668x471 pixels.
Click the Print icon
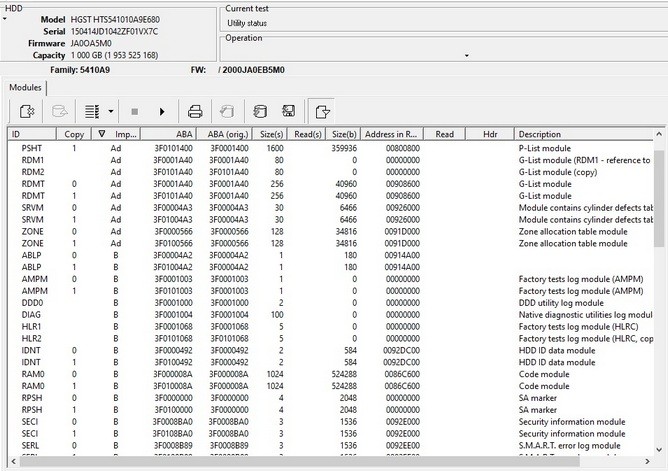coord(196,111)
